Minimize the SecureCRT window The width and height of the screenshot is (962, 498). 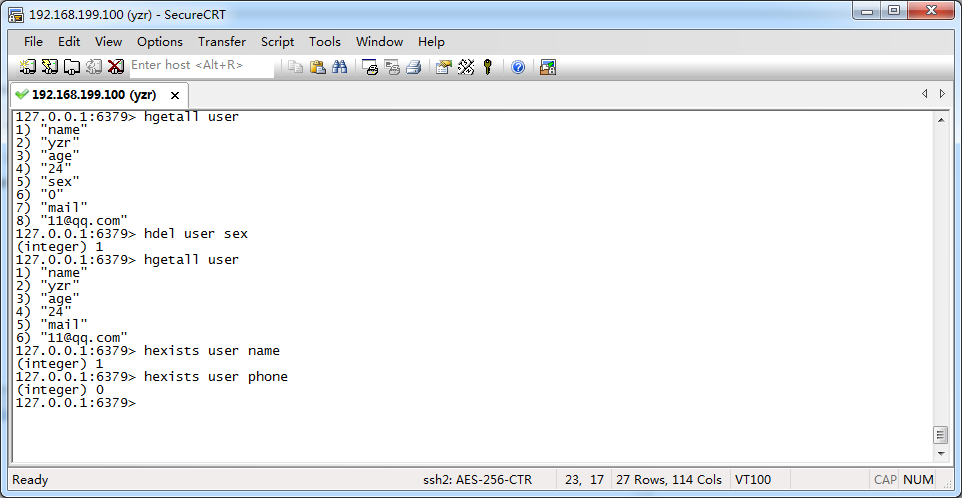point(867,10)
